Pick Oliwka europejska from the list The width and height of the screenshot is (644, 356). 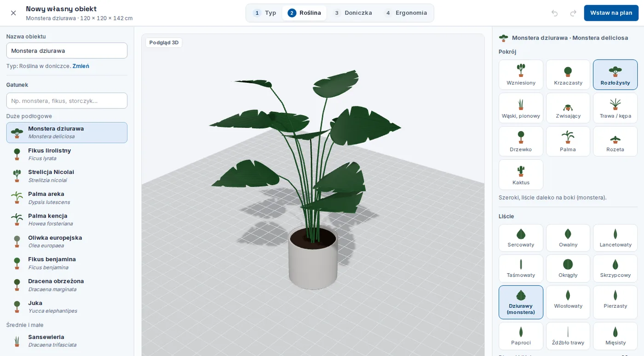(x=67, y=241)
